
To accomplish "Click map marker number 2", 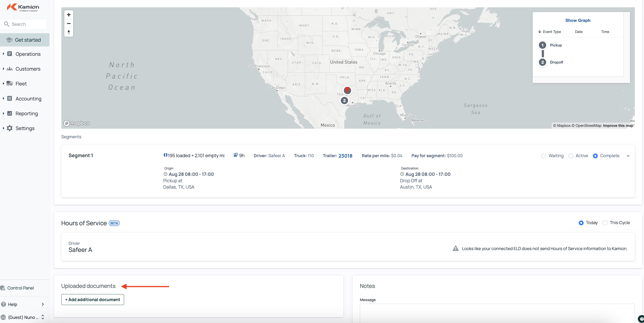I will (x=344, y=101).
